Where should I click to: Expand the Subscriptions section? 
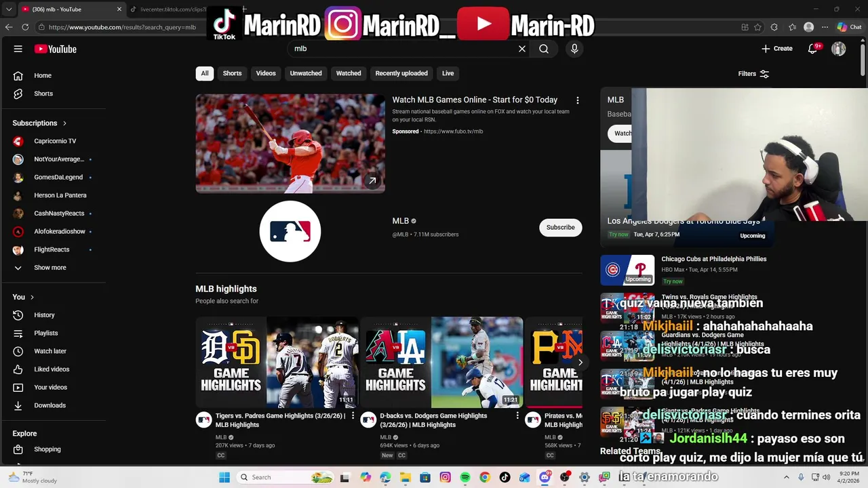click(39, 123)
